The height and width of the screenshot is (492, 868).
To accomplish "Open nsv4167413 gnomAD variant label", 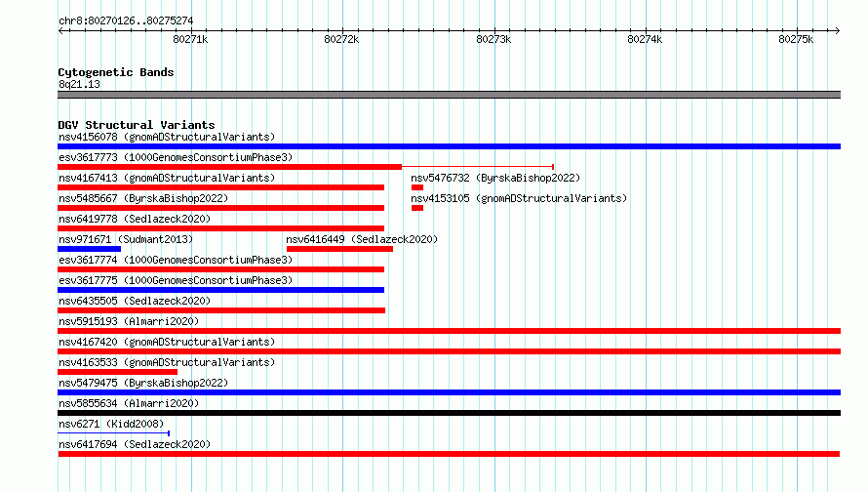I will pyautogui.click(x=167, y=178).
